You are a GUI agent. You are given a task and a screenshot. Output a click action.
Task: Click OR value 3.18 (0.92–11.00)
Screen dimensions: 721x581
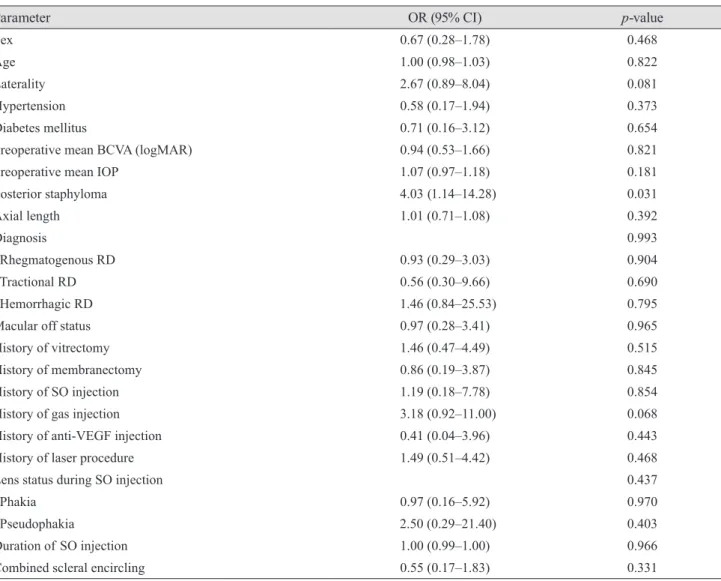click(x=448, y=414)
